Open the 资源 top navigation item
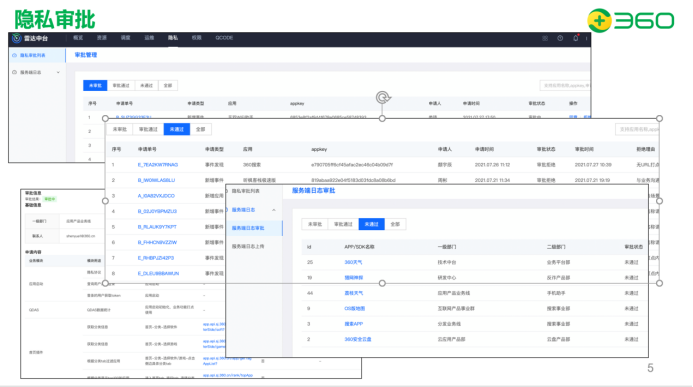Image resolution: width=693 pixels, height=387 pixels. tap(102, 38)
